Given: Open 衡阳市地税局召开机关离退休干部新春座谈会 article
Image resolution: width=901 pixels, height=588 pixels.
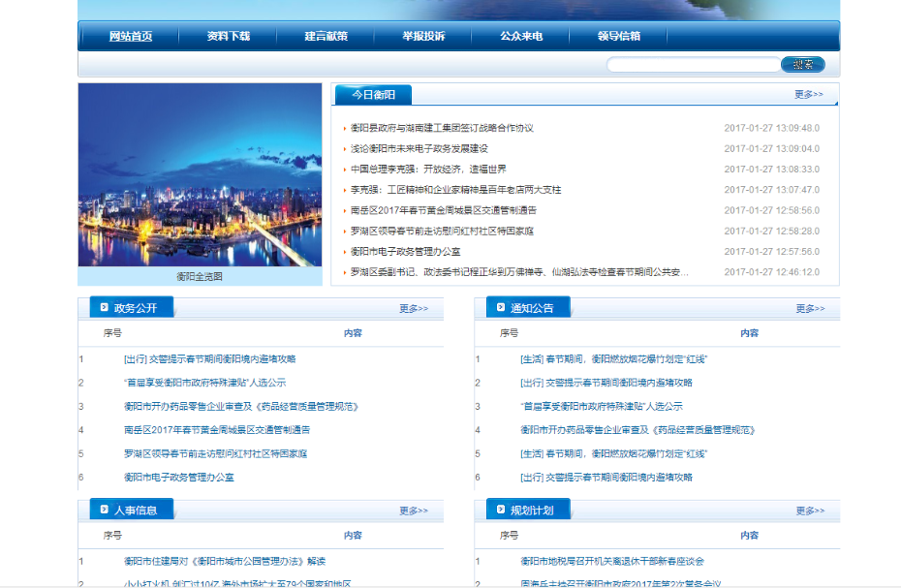Looking at the screenshot, I should (x=612, y=562).
